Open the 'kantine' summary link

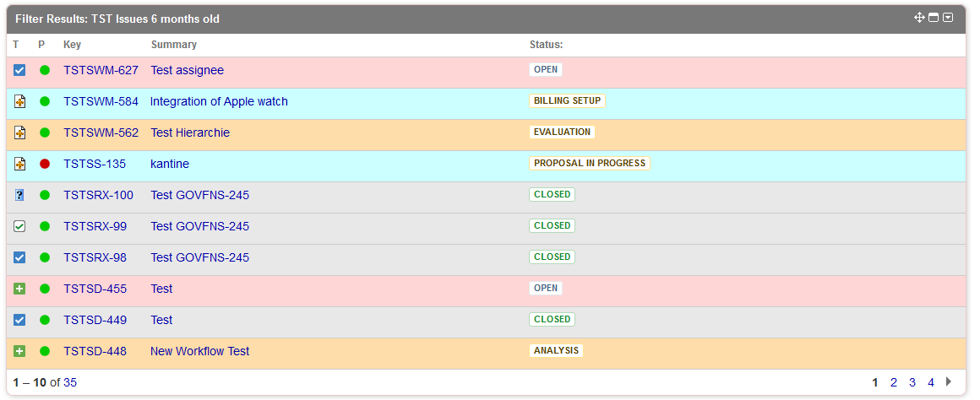pos(169,164)
